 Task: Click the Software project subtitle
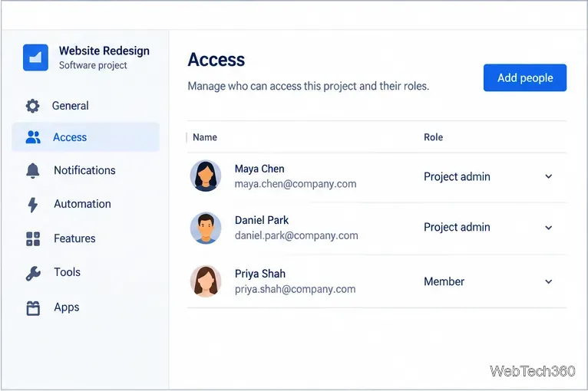coord(93,65)
